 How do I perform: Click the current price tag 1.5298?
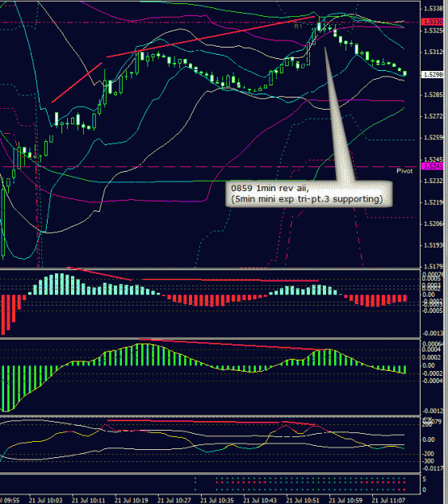tap(432, 74)
